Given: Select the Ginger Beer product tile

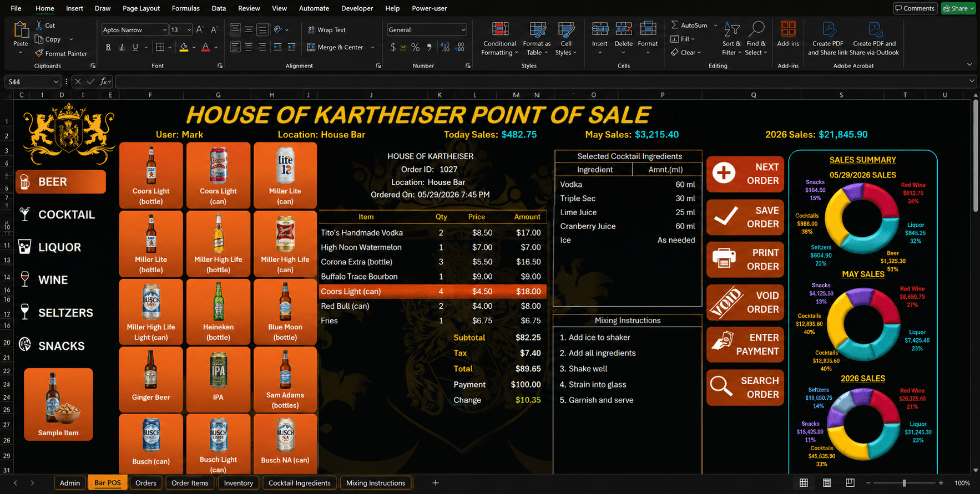Looking at the screenshot, I should point(151,379).
